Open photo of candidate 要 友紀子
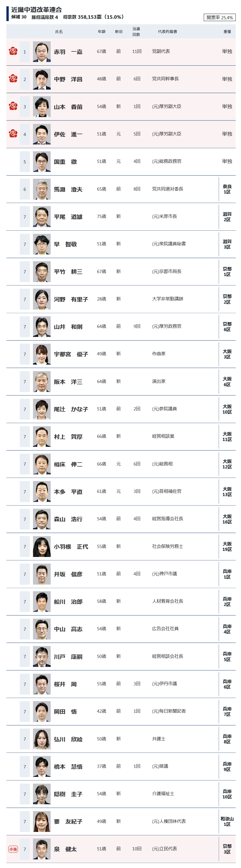 pyautogui.click(x=42, y=821)
